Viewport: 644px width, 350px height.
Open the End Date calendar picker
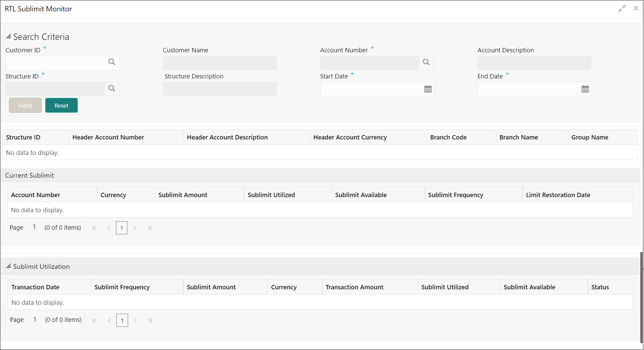click(x=585, y=89)
